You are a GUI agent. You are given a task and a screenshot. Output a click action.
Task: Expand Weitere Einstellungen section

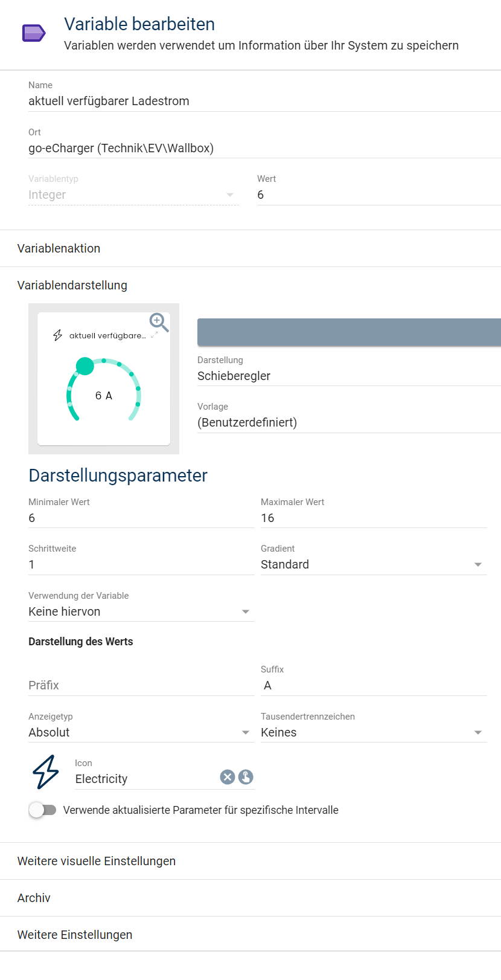point(250,935)
